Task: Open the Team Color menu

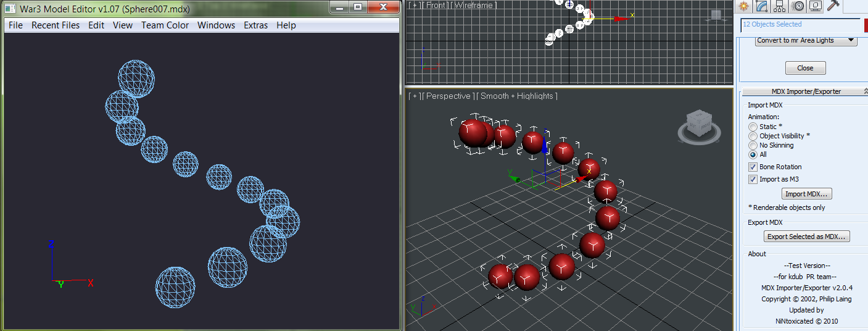Action: coord(165,25)
